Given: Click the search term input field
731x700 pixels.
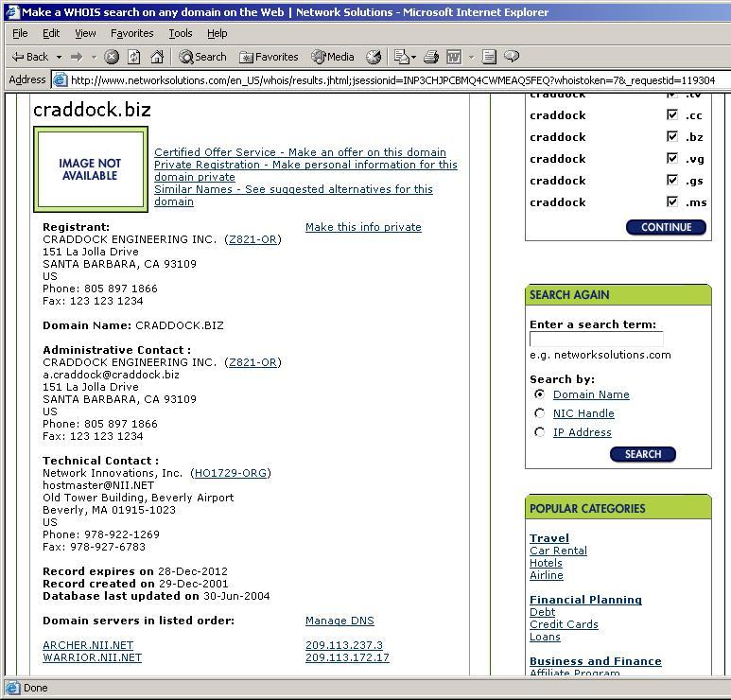Looking at the screenshot, I should 597,339.
